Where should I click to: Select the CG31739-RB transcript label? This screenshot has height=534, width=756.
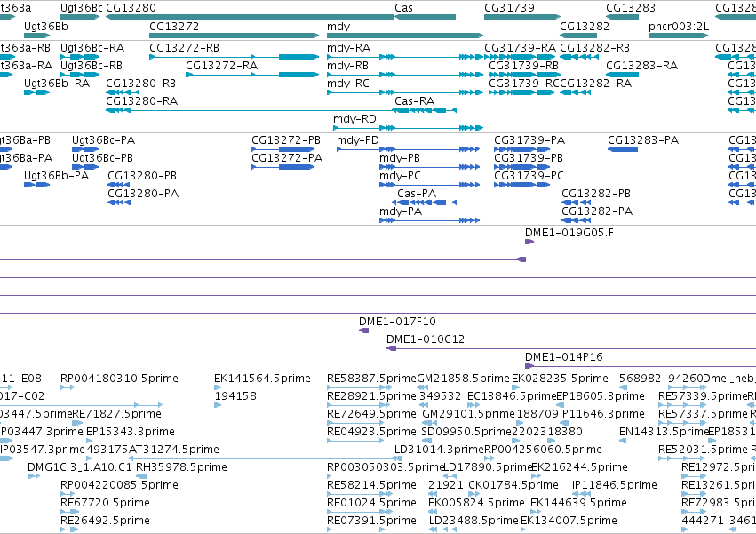[523, 66]
